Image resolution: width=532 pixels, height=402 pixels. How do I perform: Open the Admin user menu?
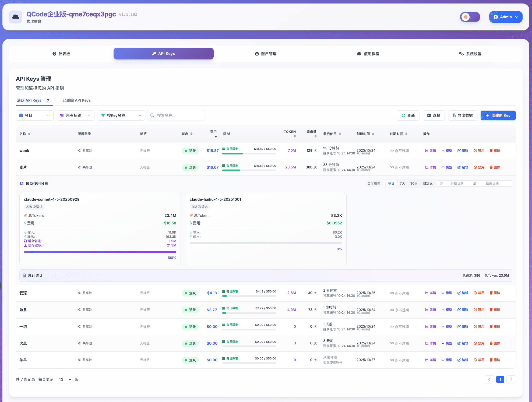pyautogui.click(x=505, y=17)
